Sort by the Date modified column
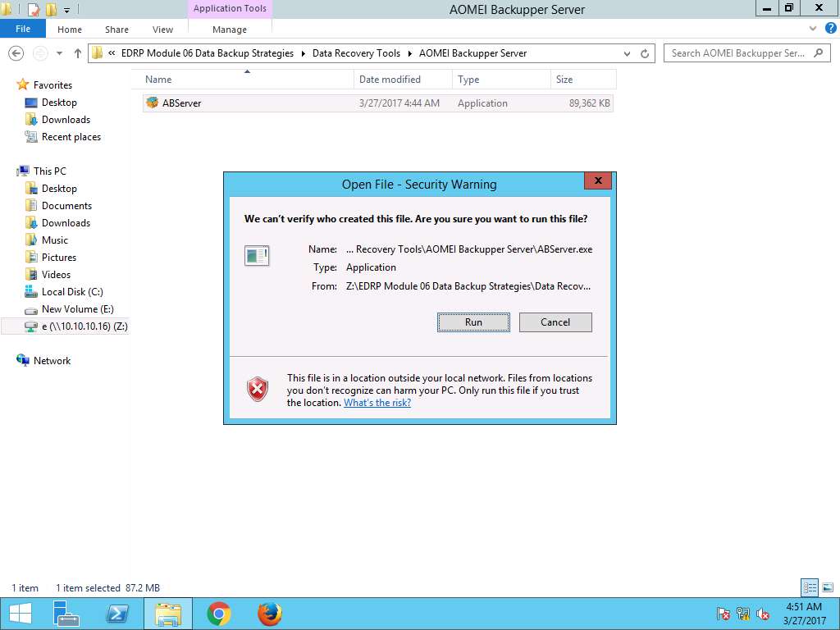This screenshot has height=630, width=840. coord(403,80)
